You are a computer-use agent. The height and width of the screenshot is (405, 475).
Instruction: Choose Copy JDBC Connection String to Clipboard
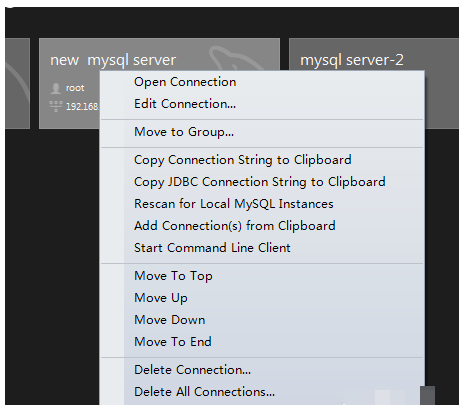click(x=262, y=182)
